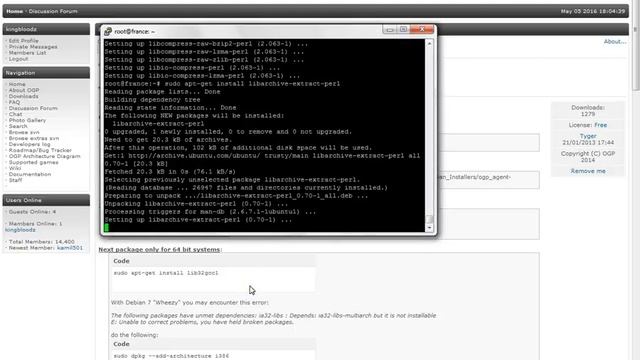Open Tyger author link
Screen dimensions: 640x360
[x=588, y=136]
